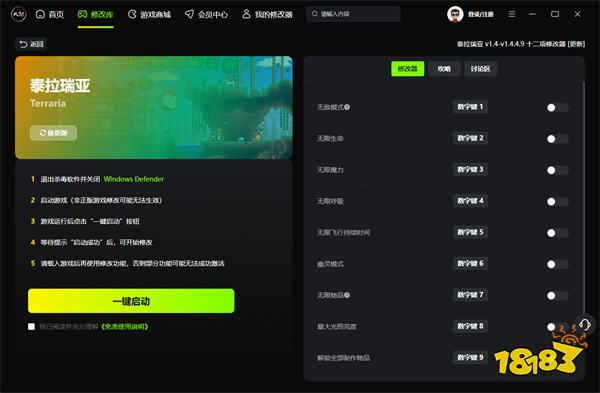Open 我的修改器 page

coord(267,15)
